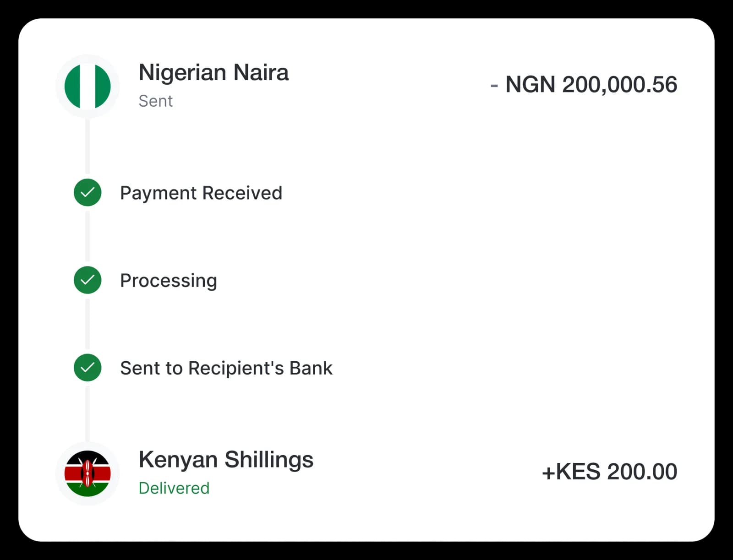Click timeline segment between Payment Received and Processing
This screenshot has height=560, width=733.
88,236
